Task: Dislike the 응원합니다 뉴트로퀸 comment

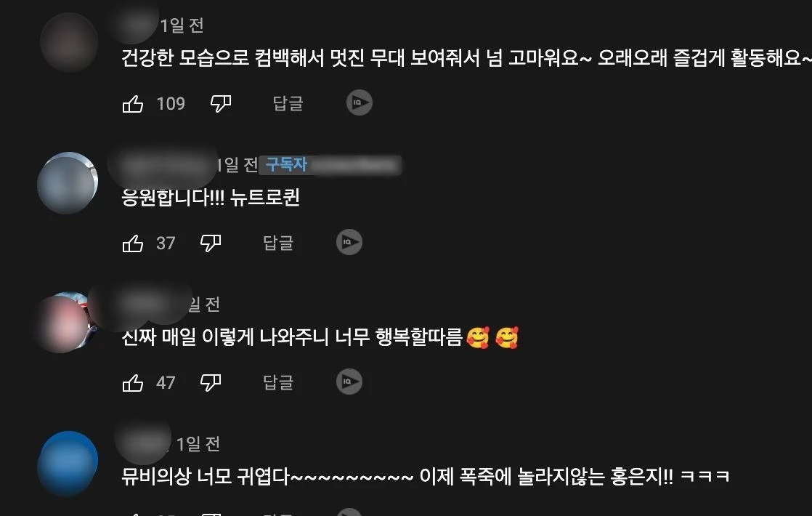Action: coord(211,243)
